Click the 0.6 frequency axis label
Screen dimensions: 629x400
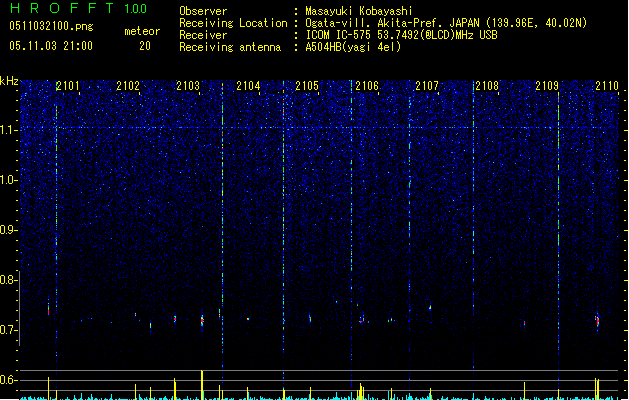[8, 380]
